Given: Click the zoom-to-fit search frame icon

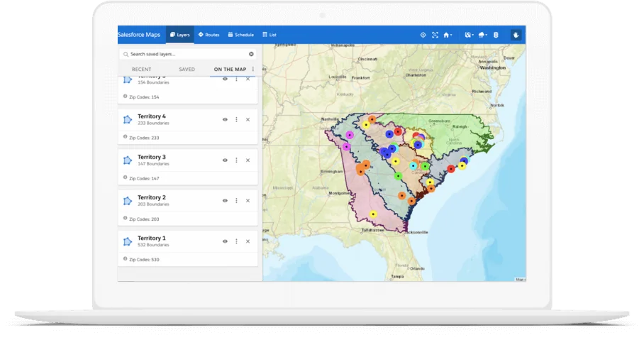Looking at the screenshot, I should pyautogui.click(x=435, y=35).
